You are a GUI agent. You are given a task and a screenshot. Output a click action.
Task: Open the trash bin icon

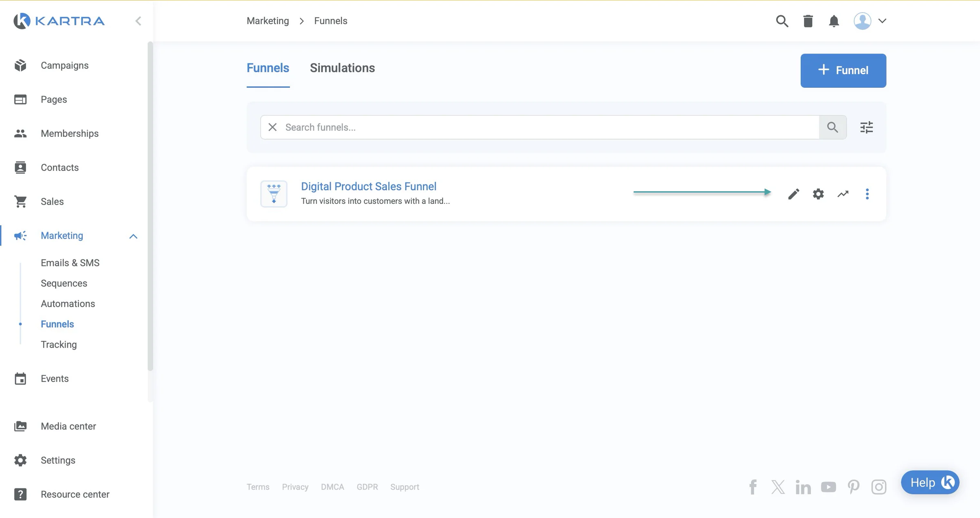pos(808,21)
